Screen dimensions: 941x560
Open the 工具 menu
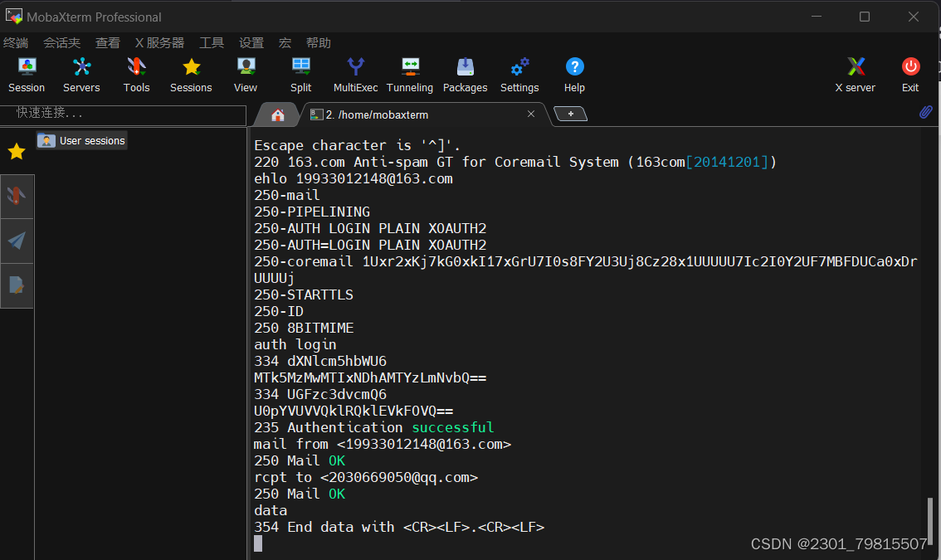(x=212, y=42)
